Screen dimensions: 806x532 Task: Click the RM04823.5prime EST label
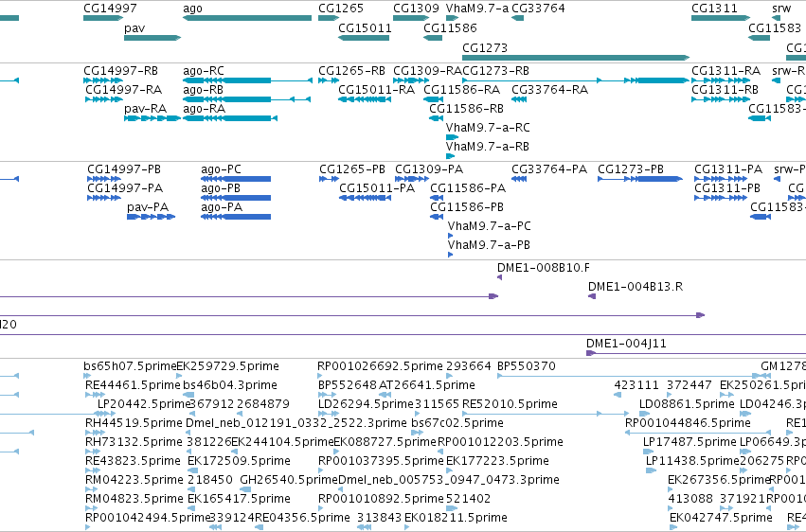click(x=134, y=500)
